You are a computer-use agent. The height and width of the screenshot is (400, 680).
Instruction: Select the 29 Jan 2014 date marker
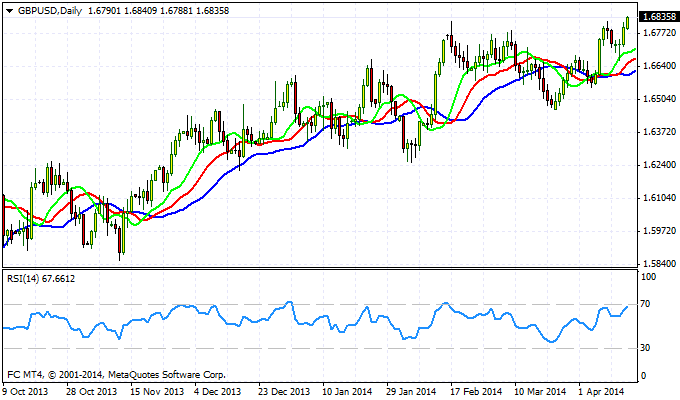[x=411, y=392]
